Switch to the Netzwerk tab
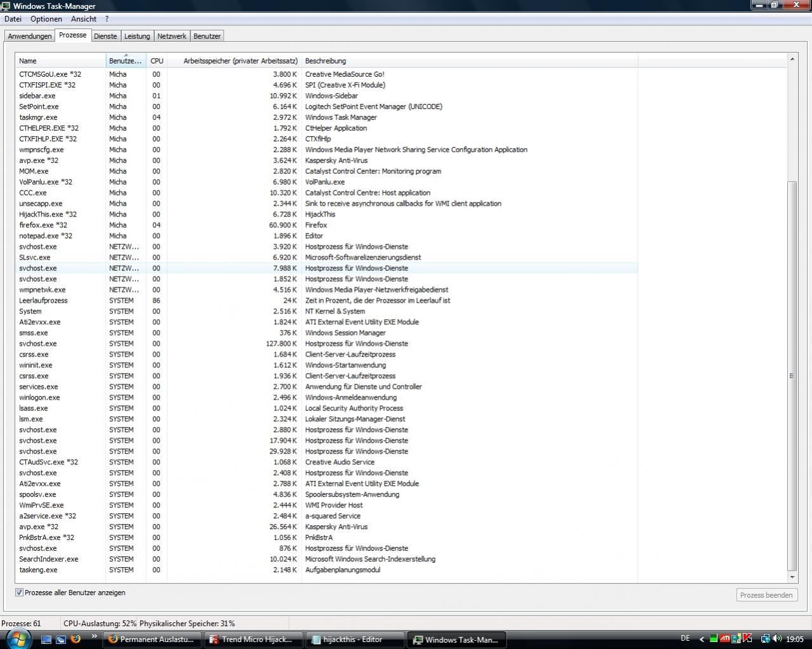Screen dimensions: 812x649 tap(172, 36)
